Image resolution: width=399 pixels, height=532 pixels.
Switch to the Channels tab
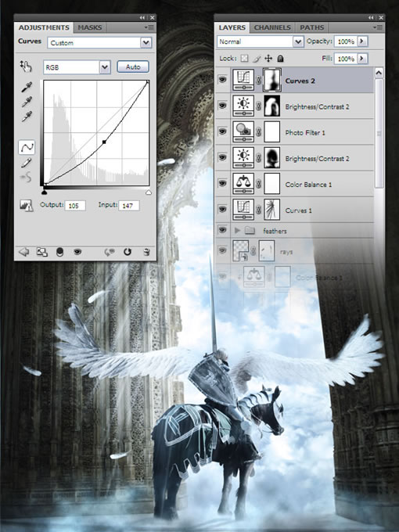(x=272, y=27)
